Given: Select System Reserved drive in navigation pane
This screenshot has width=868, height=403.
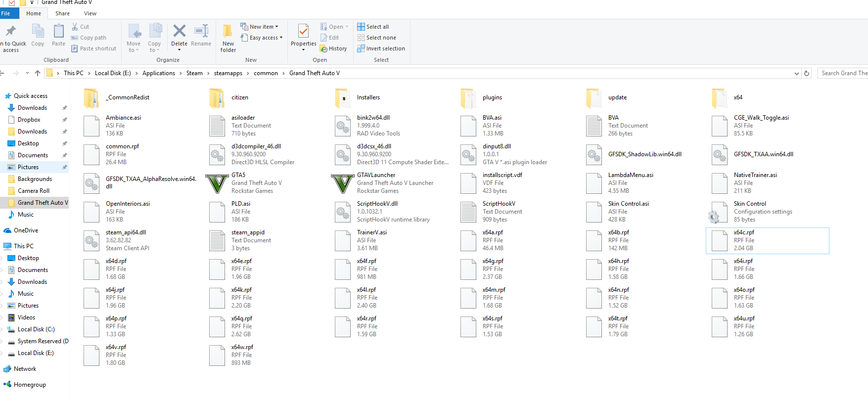Looking at the screenshot, I should click(38, 341).
